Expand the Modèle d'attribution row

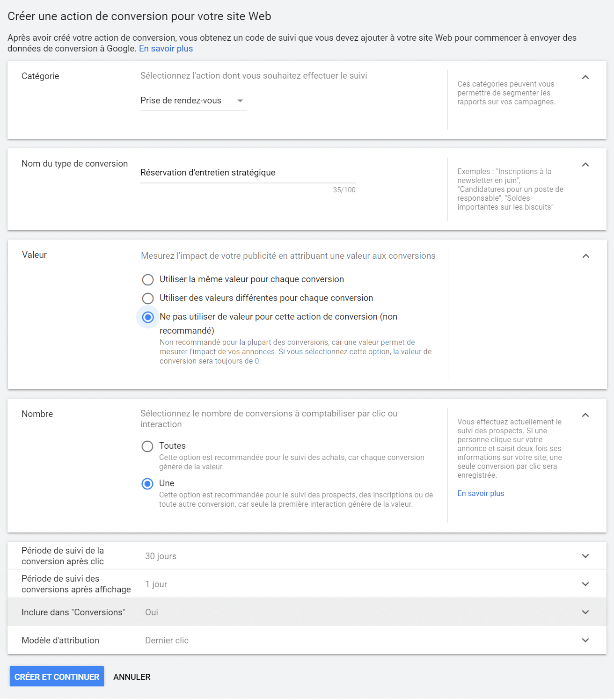585,640
